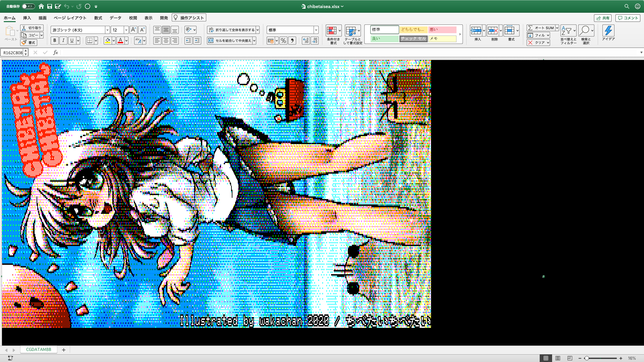Image resolution: width=644 pixels, height=362 pixels.
Task: Toggle align text left
Action: click(x=157, y=41)
